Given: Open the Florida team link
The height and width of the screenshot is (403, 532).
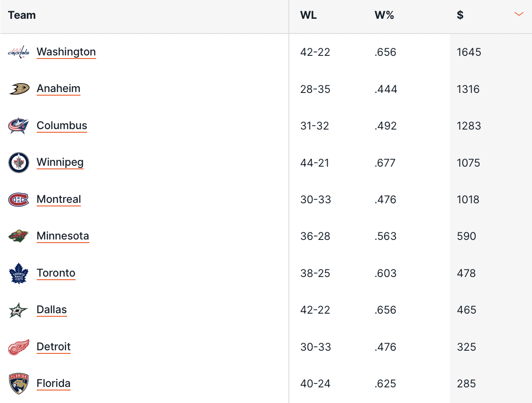Looking at the screenshot, I should 54,383.
